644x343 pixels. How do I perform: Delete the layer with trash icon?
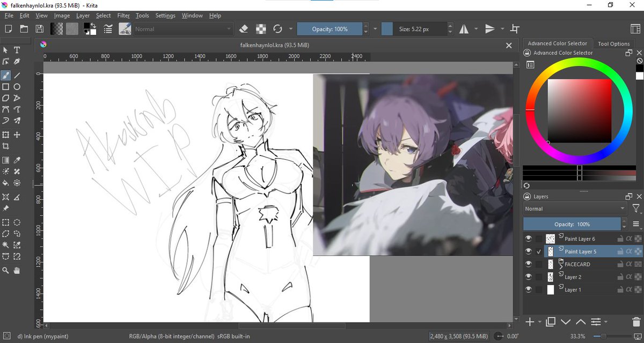point(635,322)
